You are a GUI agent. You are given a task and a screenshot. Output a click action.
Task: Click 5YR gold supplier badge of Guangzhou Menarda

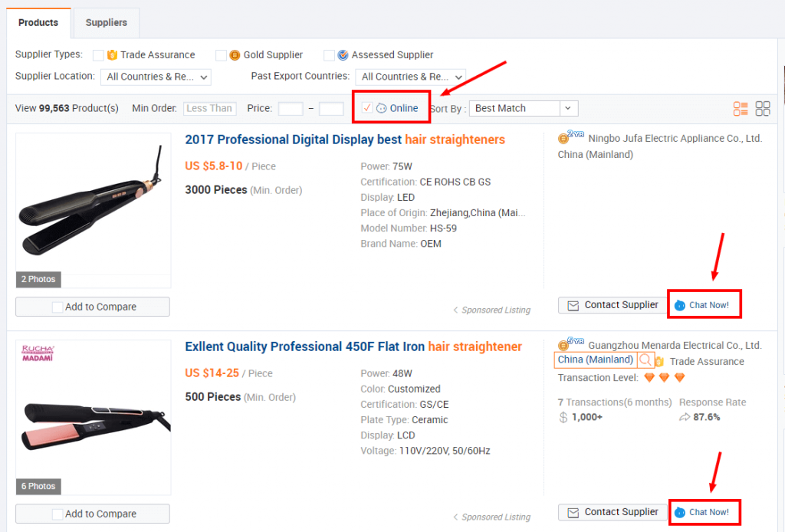570,344
